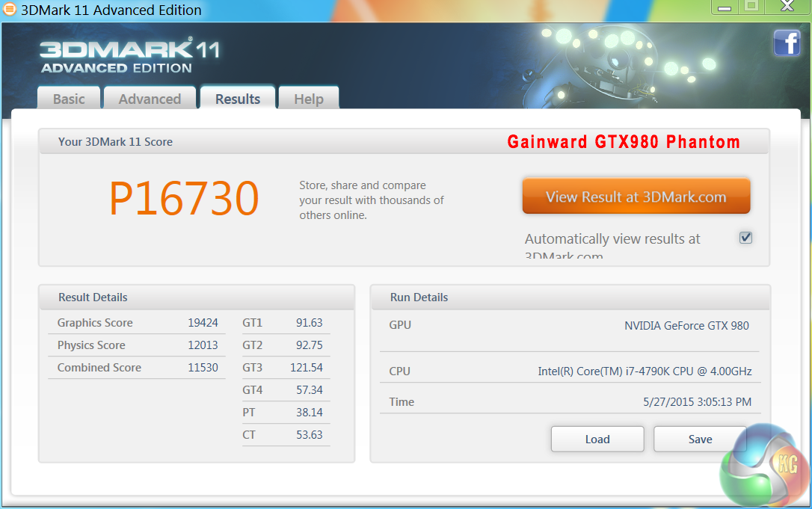
Task: Open the Facebook share icon
Action: click(787, 43)
